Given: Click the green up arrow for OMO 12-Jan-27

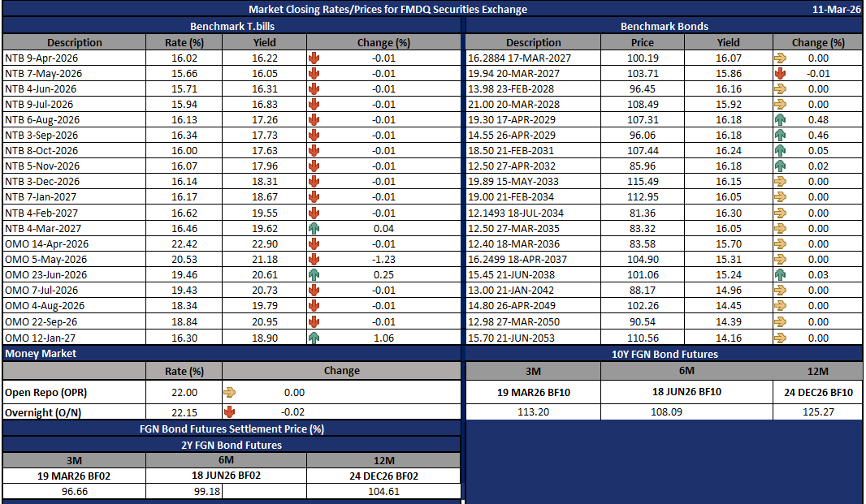Looking at the screenshot, I should point(314,338).
